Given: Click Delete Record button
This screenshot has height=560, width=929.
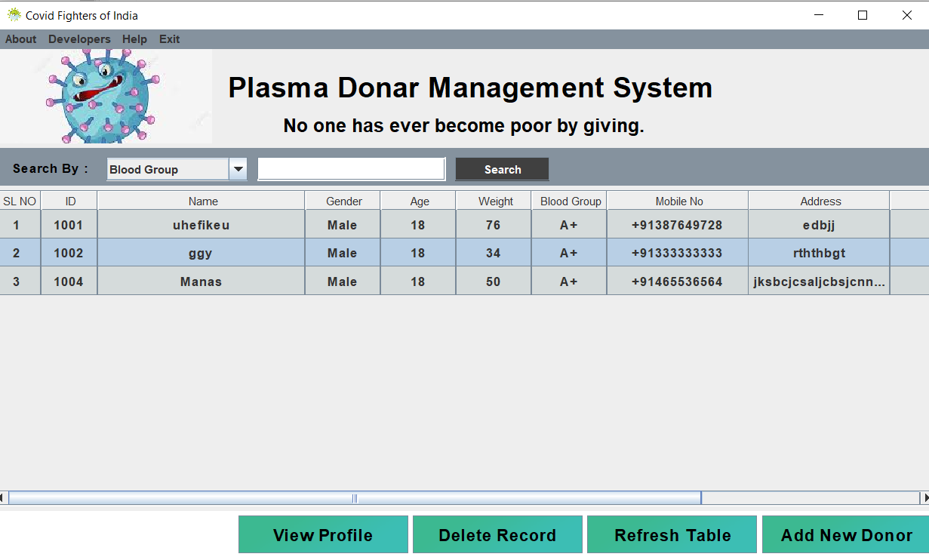Looking at the screenshot, I should (x=497, y=534).
